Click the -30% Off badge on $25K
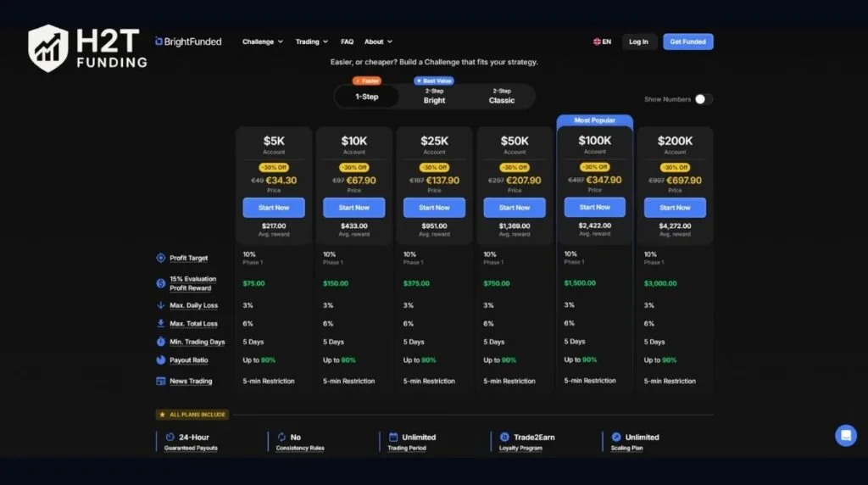The width and height of the screenshot is (868, 485). [434, 167]
